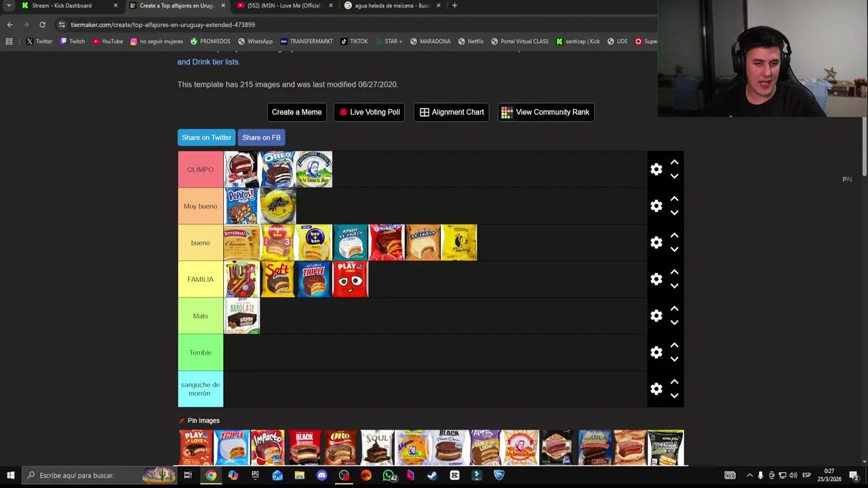This screenshot has width=868, height=488.
Task: Open Epic Games launcher from taskbar
Action: (255, 475)
